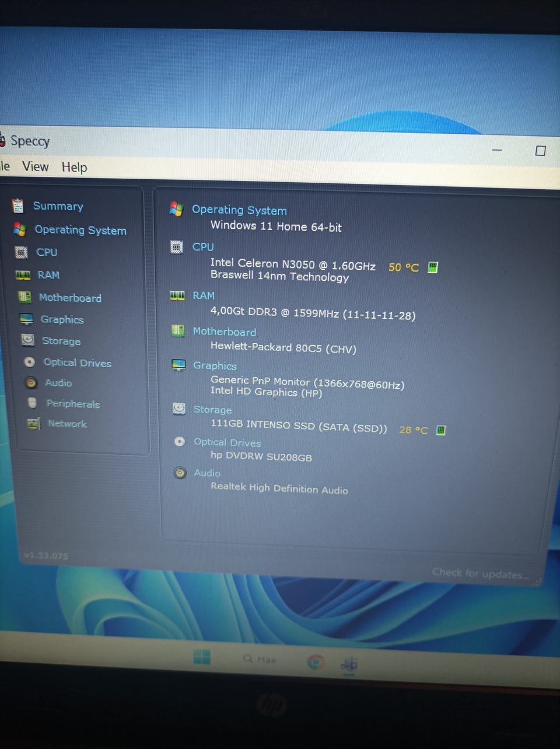The width and height of the screenshot is (560, 749).
Task: Click the CPU heading link in summary
Action: pyautogui.click(x=203, y=247)
